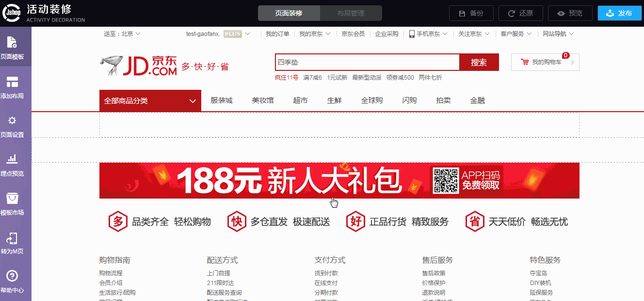Click 两件七折 hot search link
Image resolution: width=644 pixels, height=301 pixels.
pyautogui.click(x=430, y=78)
